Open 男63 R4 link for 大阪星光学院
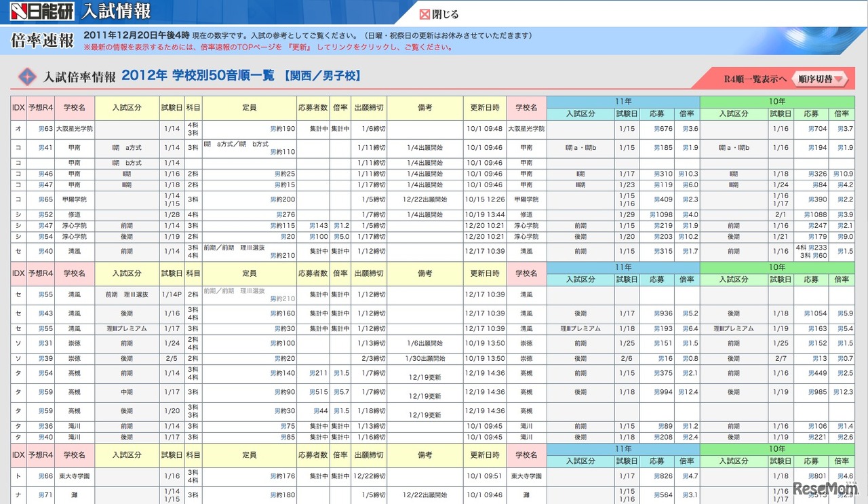 [45, 128]
